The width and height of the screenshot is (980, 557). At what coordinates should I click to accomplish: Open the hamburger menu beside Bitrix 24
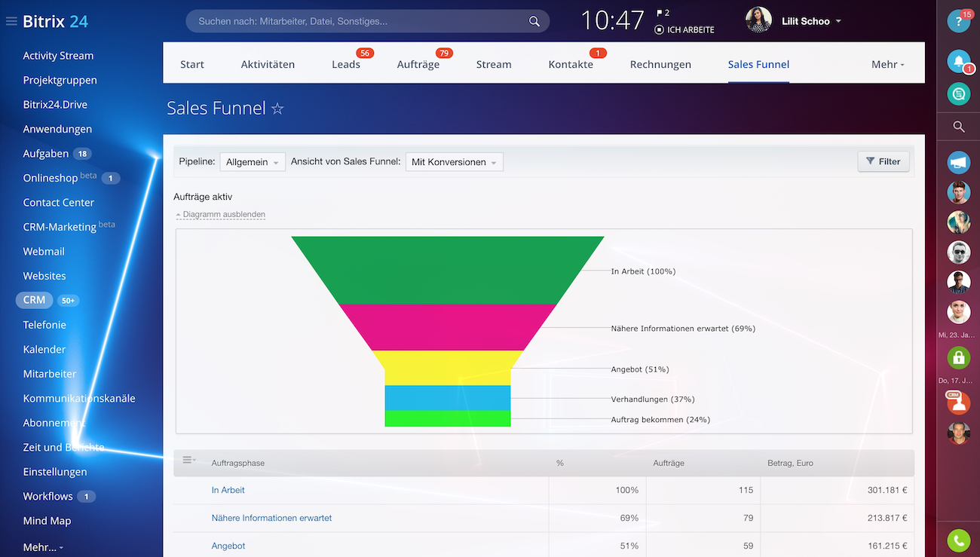click(11, 22)
